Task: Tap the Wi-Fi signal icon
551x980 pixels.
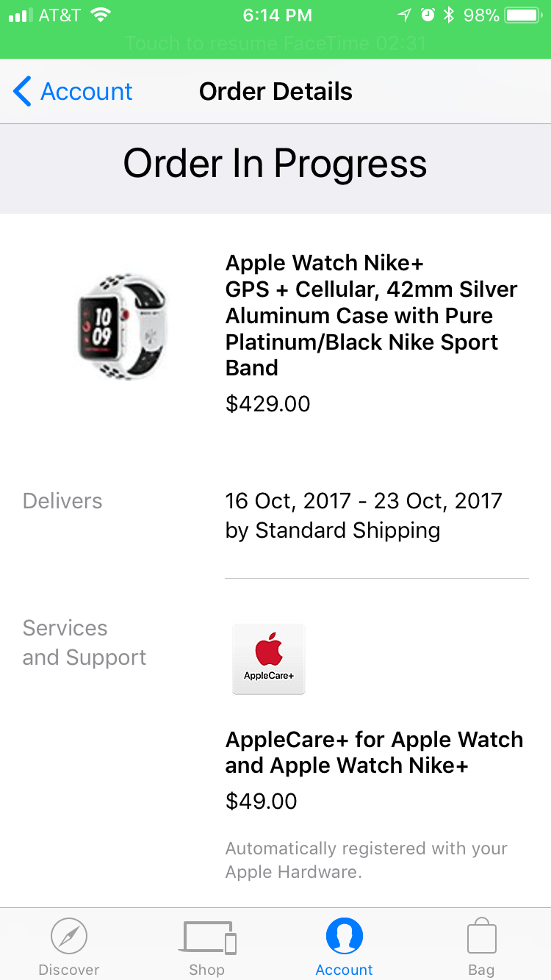Action: (x=100, y=15)
